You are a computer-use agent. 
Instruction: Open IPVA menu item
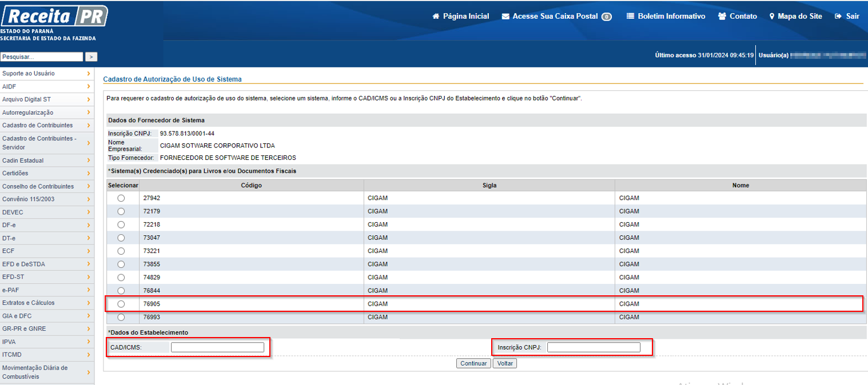click(47, 342)
